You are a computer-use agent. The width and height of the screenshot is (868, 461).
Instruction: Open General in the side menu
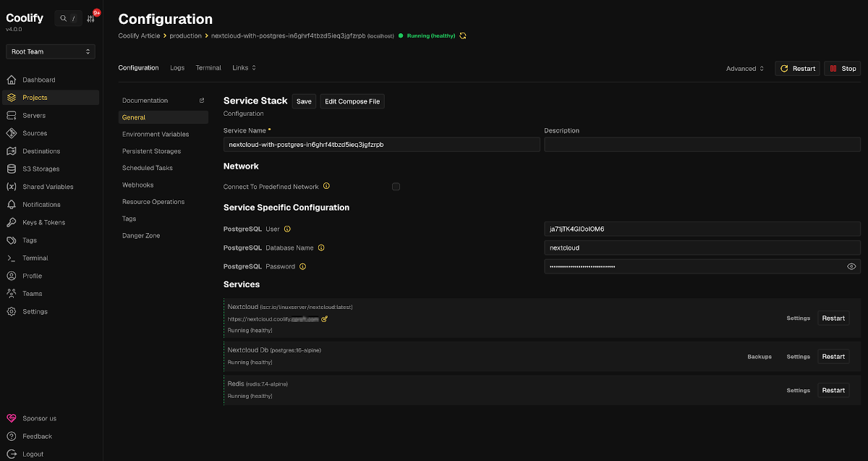tap(163, 117)
